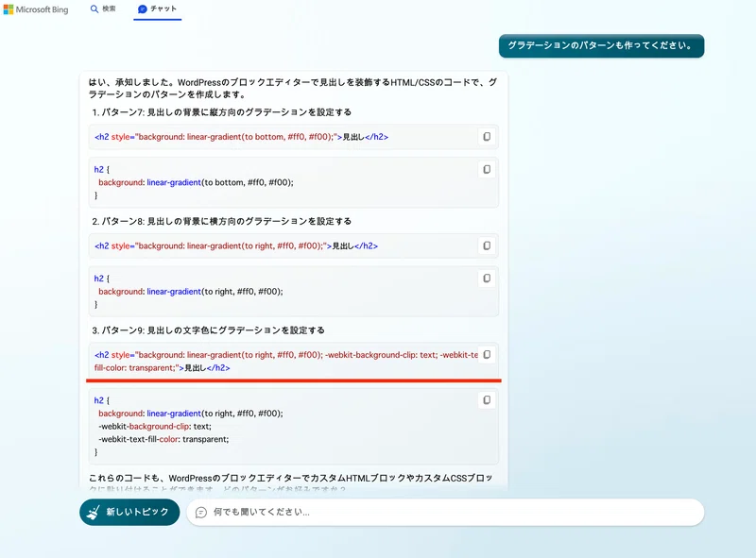This screenshot has height=558, width=756.
Task: Click the user message グラデーションのパターンも作ってください。
Action: click(x=601, y=45)
